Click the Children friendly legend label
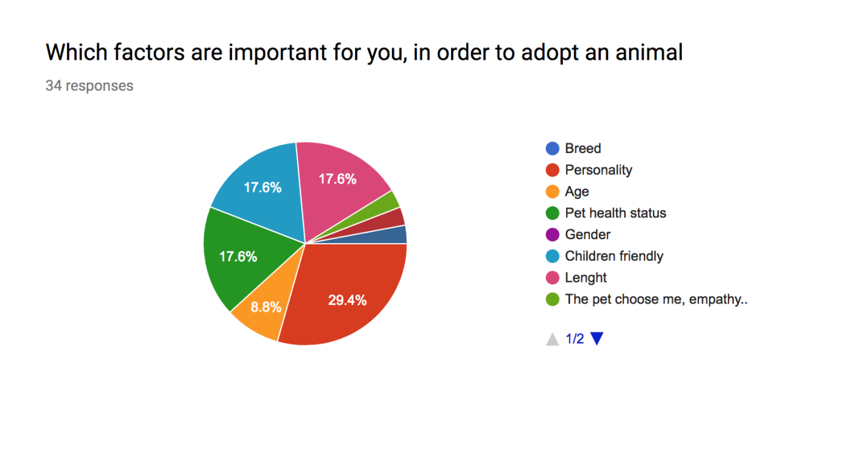Viewport: 868px width, 450px height. tap(614, 256)
